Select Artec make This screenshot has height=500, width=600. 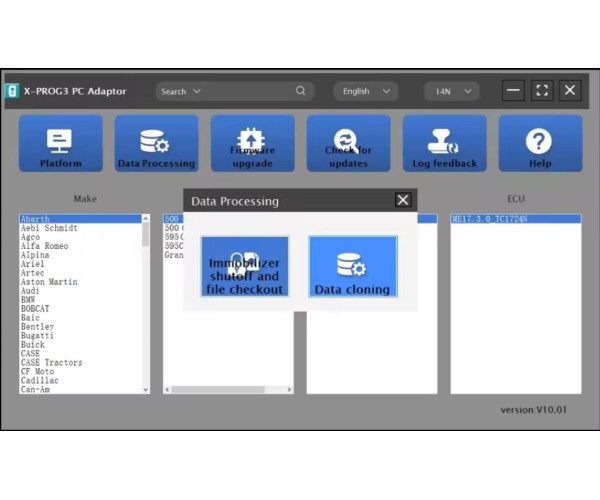[x=80, y=273]
